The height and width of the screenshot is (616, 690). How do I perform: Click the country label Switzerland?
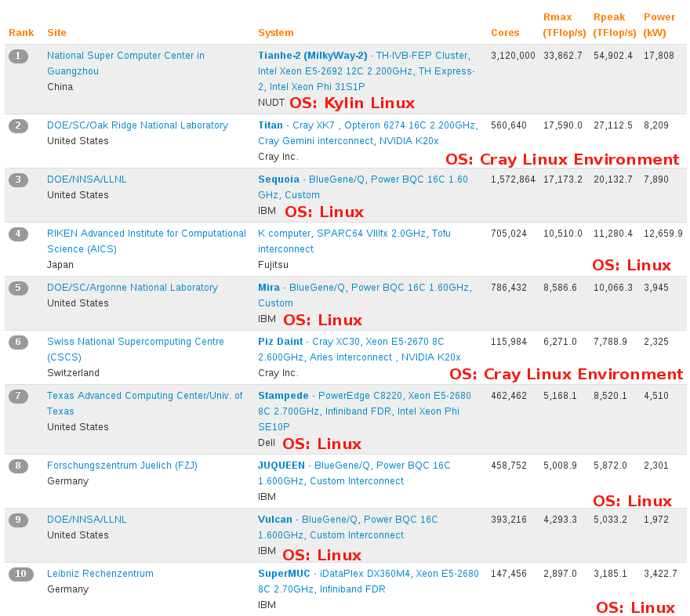[x=74, y=373]
